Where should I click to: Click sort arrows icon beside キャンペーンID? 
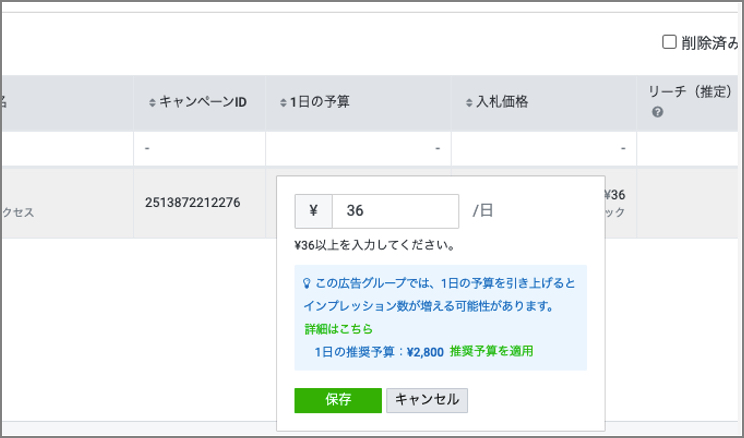(152, 103)
